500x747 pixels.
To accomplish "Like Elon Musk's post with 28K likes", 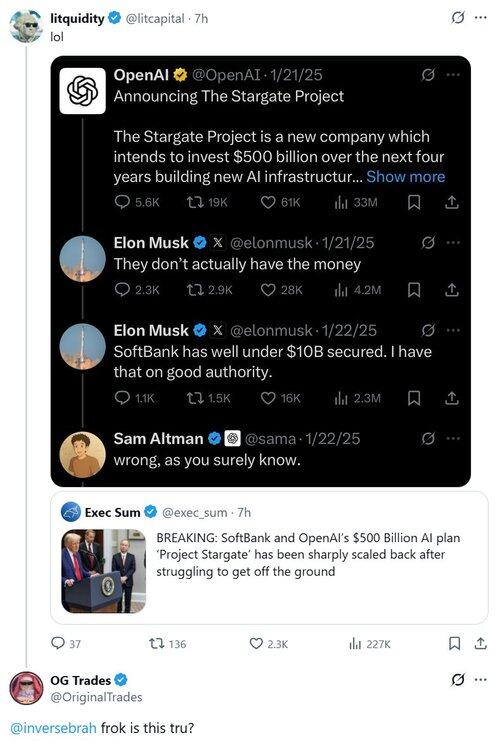I will pyautogui.click(x=281, y=290).
